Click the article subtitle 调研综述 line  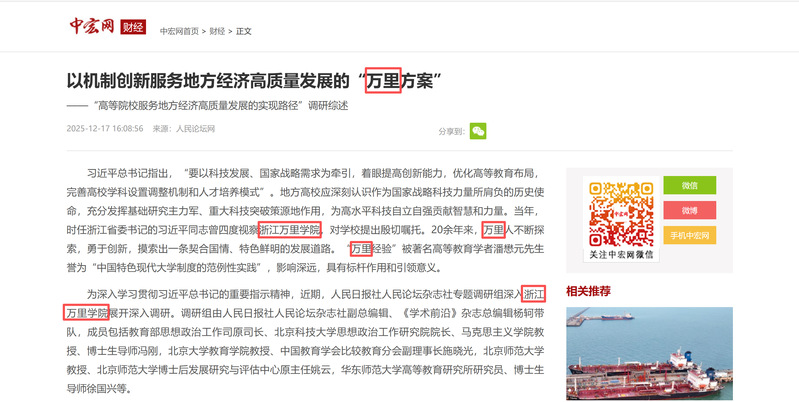click(208, 106)
